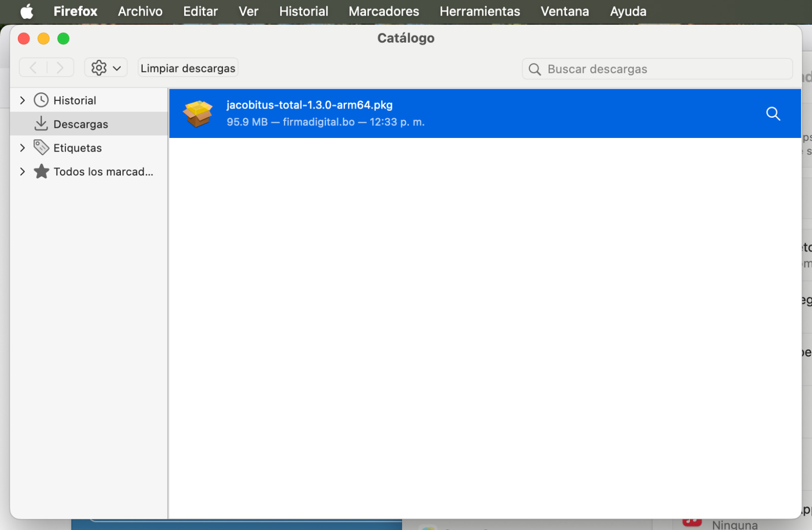This screenshot has height=530, width=812.
Task: Expand Todos los marcadores tree item
Action: pyautogui.click(x=22, y=171)
